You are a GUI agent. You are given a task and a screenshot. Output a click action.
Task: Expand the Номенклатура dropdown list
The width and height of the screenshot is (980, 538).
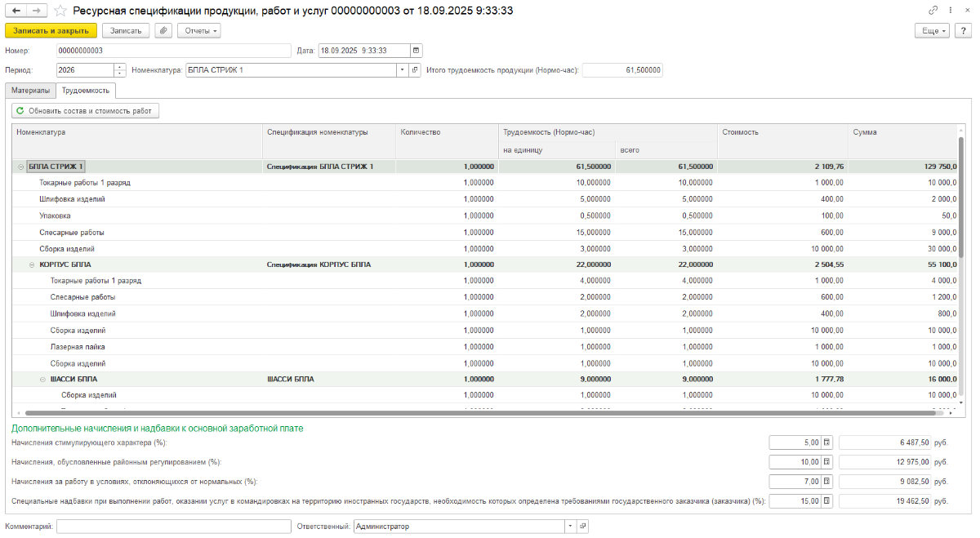402,70
